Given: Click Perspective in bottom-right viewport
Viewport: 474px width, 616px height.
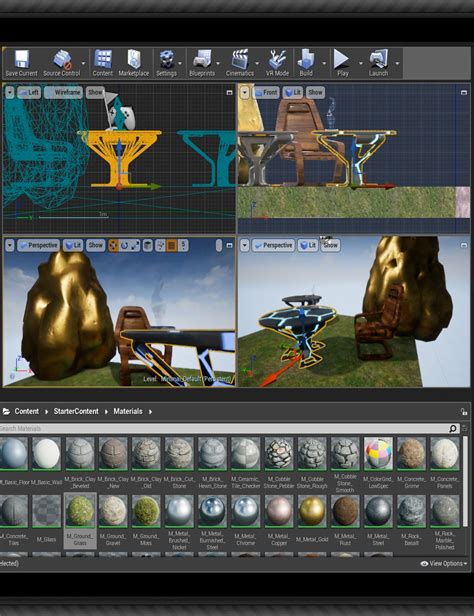Looking at the screenshot, I should tap(274, 245).
